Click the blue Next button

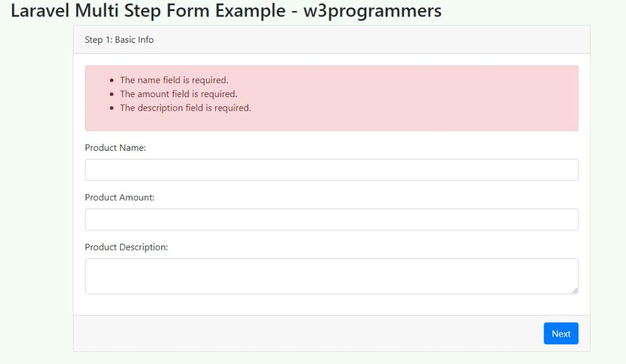click(x=561, y=333)
